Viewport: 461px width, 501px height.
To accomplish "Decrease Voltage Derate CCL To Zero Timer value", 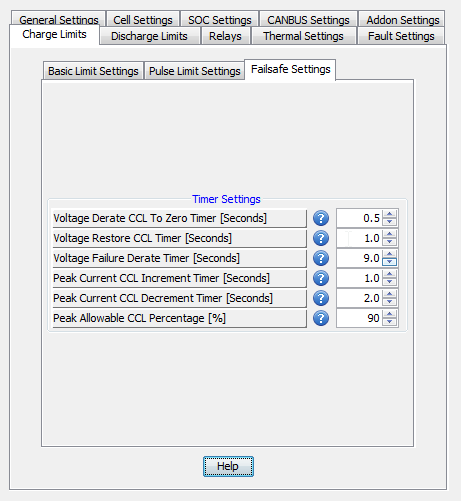I will [389, 222].
